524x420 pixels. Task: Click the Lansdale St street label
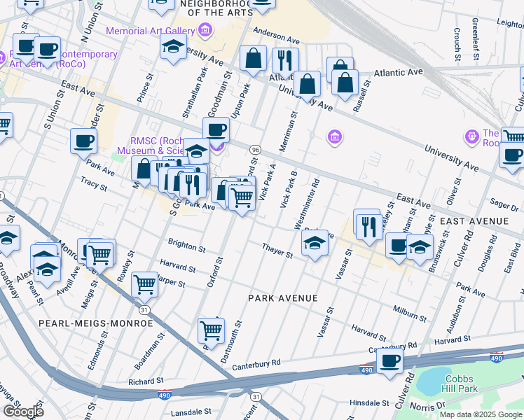click(191, 412)
